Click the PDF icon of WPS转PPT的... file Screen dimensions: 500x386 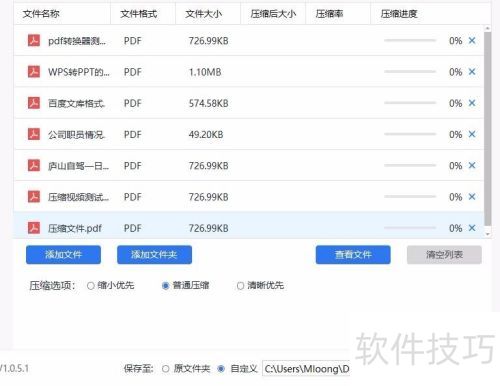[34, 72]
